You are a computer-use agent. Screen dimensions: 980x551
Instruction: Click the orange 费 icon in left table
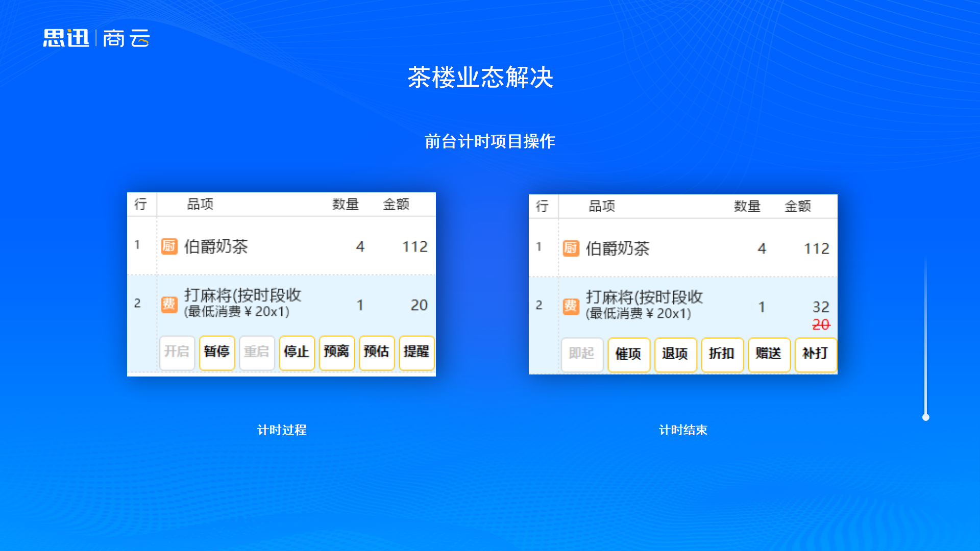pos(169,304)
